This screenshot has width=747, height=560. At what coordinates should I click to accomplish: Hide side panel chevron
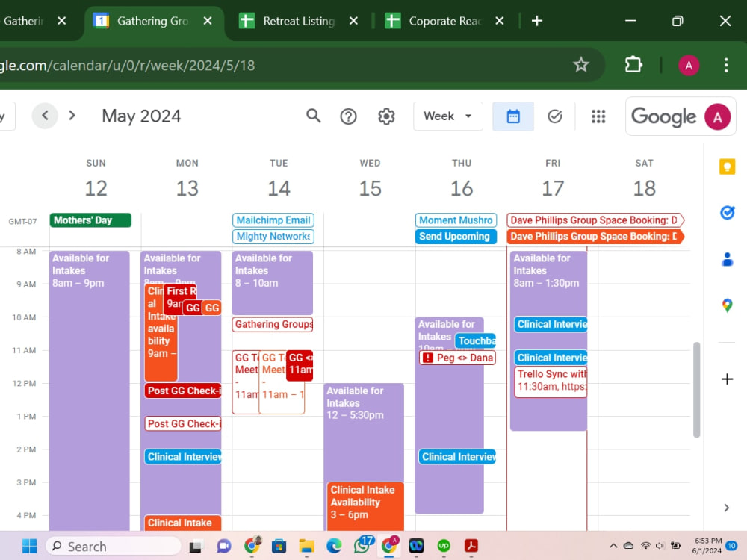[x=727, y=508]
